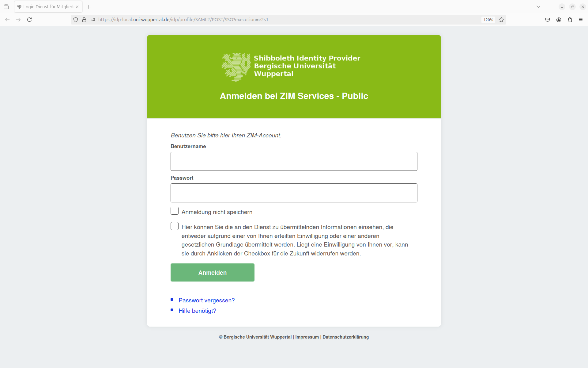
Task: Click the user account icon in browser toolbar
Action: 559,20
